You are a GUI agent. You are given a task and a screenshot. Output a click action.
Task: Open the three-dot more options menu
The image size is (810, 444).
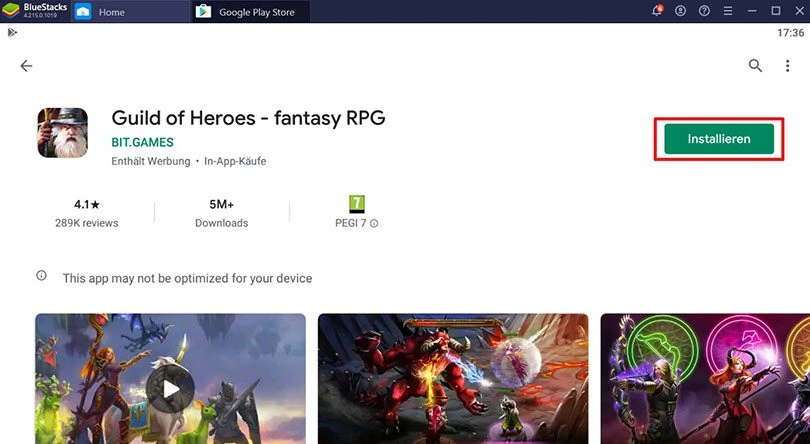787,66
